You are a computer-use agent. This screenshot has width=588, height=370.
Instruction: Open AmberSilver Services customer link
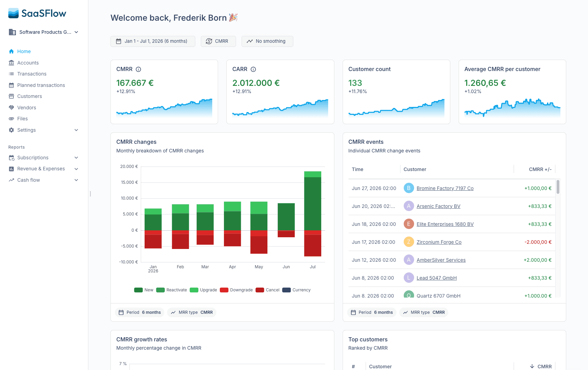(441, 260)
